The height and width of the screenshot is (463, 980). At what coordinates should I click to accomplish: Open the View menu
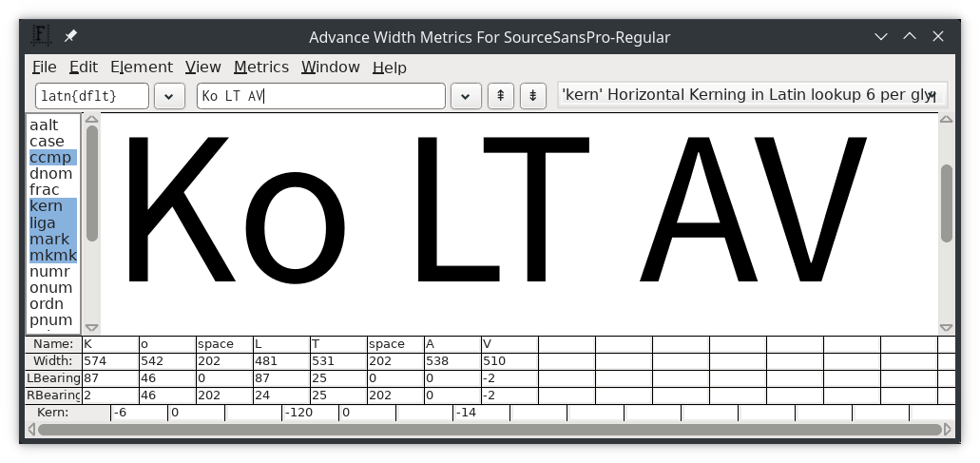pyautogui.click(x=202, y=67)
